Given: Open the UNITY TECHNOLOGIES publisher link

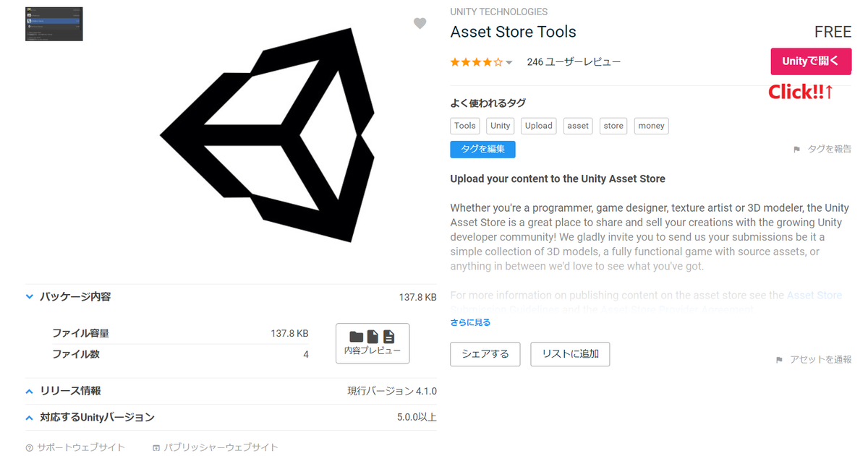Looking at the screenshot, I should [x=498, y=12].
